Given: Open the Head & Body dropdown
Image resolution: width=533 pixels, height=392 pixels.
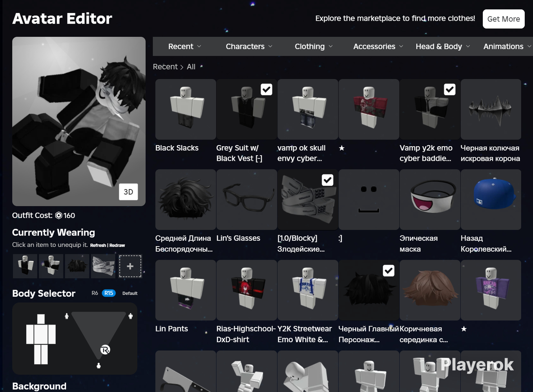Looking at the screenshot, I should point(443,46).
